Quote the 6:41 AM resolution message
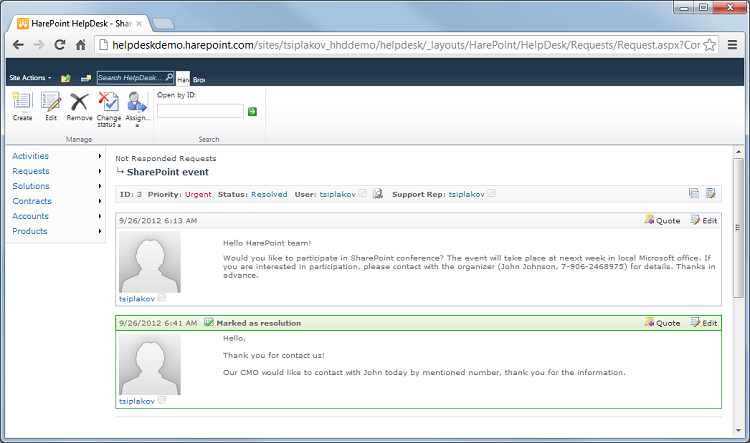Screen dimensions: 750x443 (x=662, y=323)
